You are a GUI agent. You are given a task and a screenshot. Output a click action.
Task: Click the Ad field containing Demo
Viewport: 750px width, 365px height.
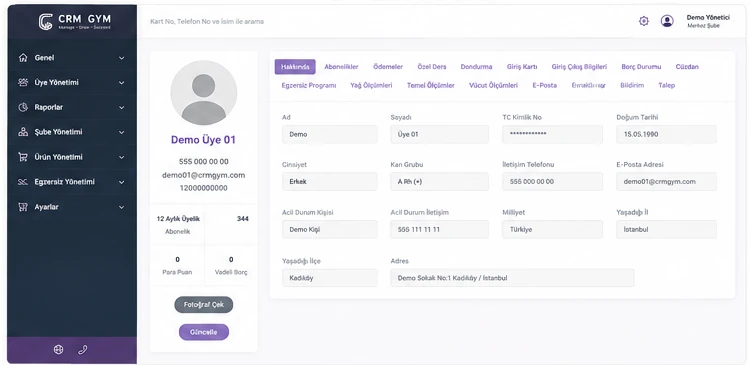(330, 134)
